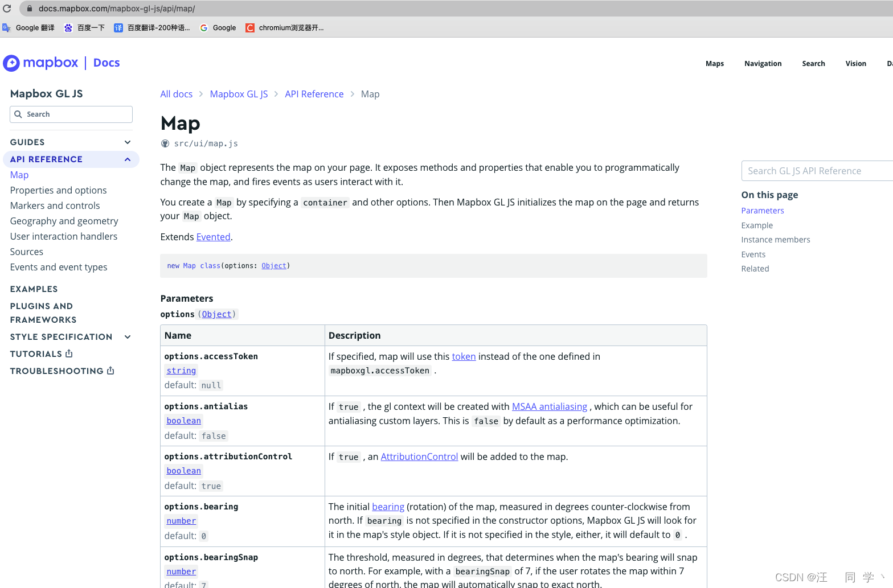This screenshot has height=588, width=893.
Task: Click number type under options.bearing
Action: (181, 521)
